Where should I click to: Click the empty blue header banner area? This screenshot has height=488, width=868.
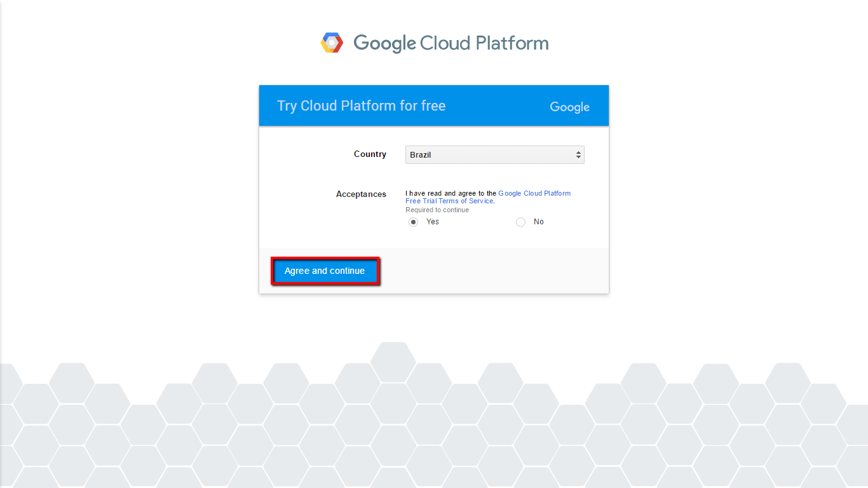496,105
